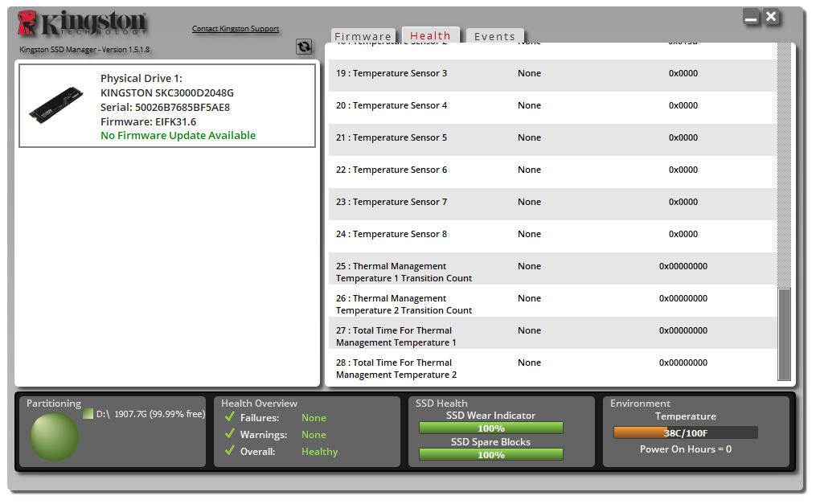The width and height of the screenshot is (816, 504).
Task: Click the SSD drive thumbnail image
Action: tap(56, 105)
